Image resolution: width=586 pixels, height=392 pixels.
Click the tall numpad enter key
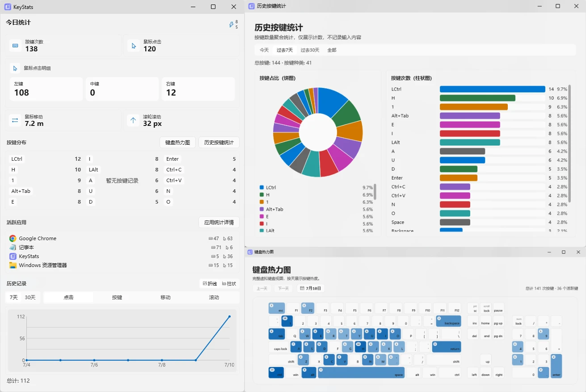(x=556, y=366)
